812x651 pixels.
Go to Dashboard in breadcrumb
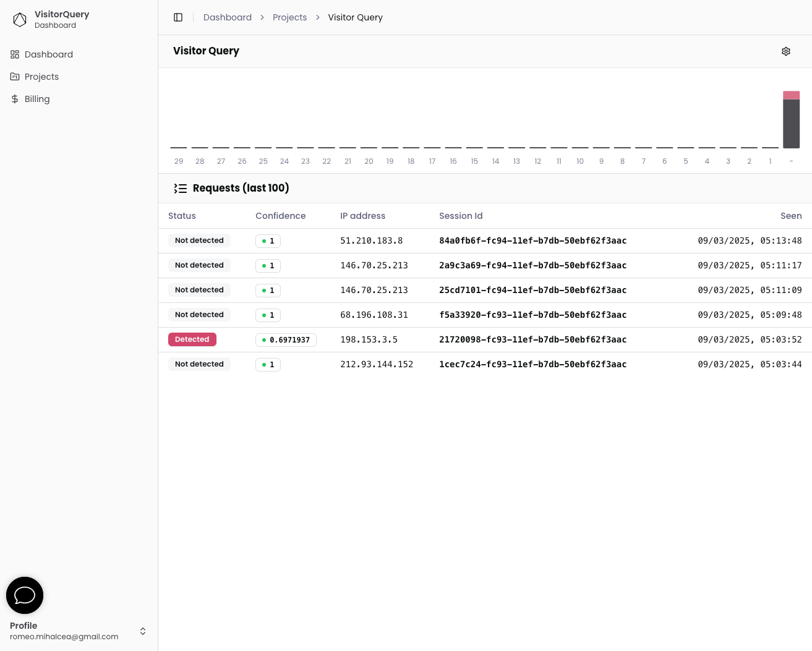coord(228,17)
